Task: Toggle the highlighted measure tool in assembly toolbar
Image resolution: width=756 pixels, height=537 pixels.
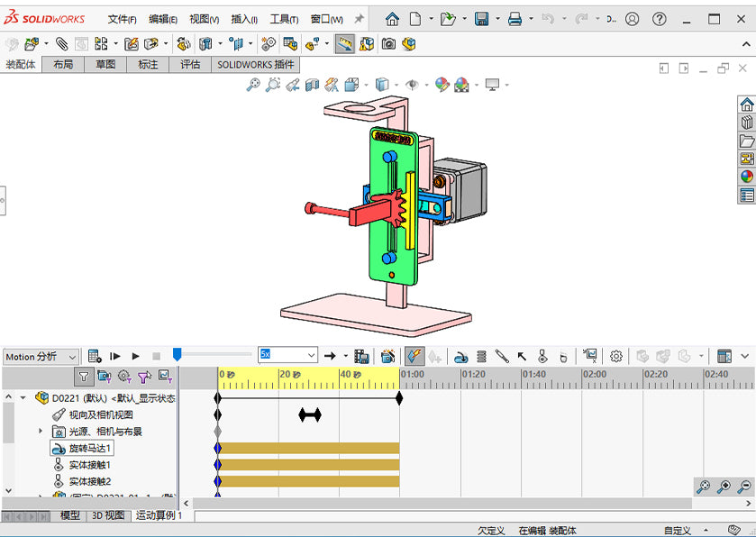Action: (345, 44)
